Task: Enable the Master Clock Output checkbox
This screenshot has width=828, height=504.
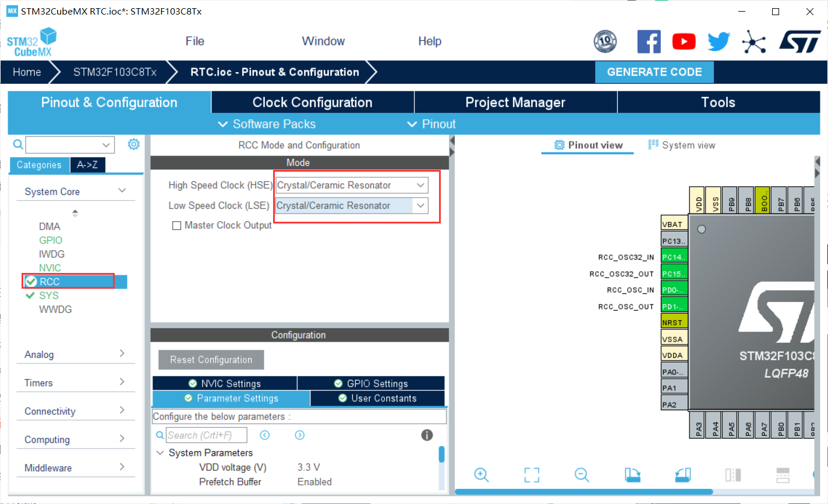Action: (176, 226)
